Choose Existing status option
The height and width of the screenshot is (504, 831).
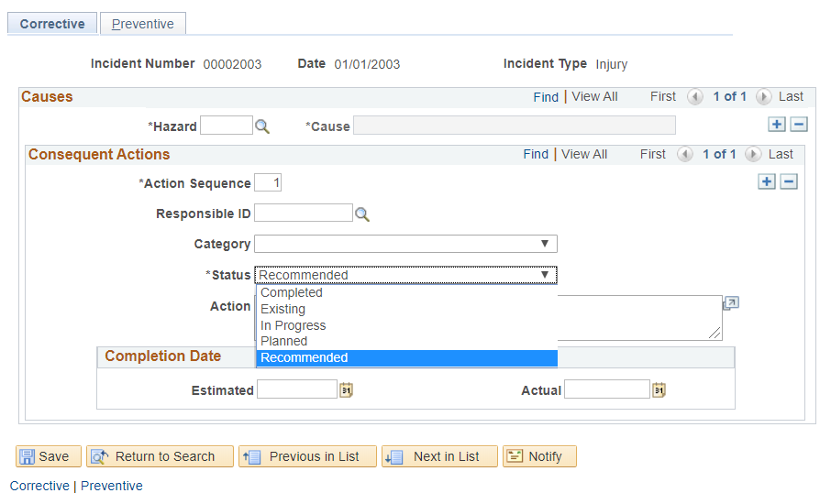click(x=406, y=309)
